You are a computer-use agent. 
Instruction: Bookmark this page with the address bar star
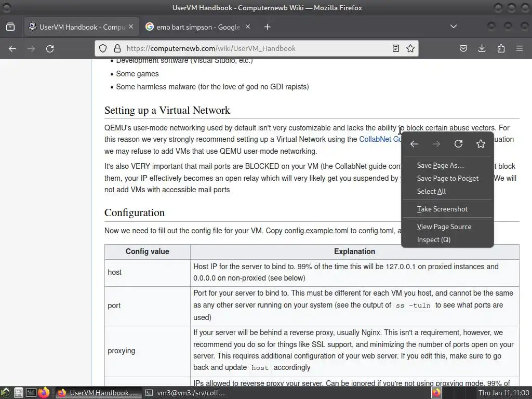pyautogui.click(x=410, y=48)
